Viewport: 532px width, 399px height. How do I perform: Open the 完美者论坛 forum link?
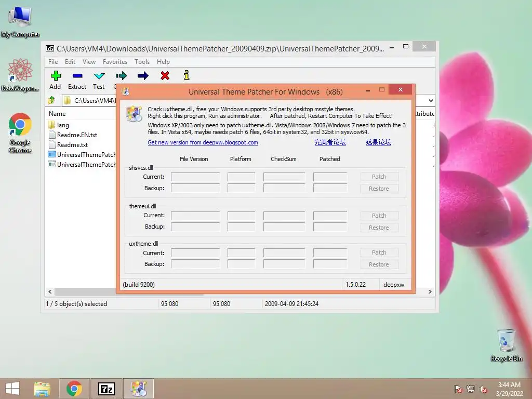click(x=330, y=142)
